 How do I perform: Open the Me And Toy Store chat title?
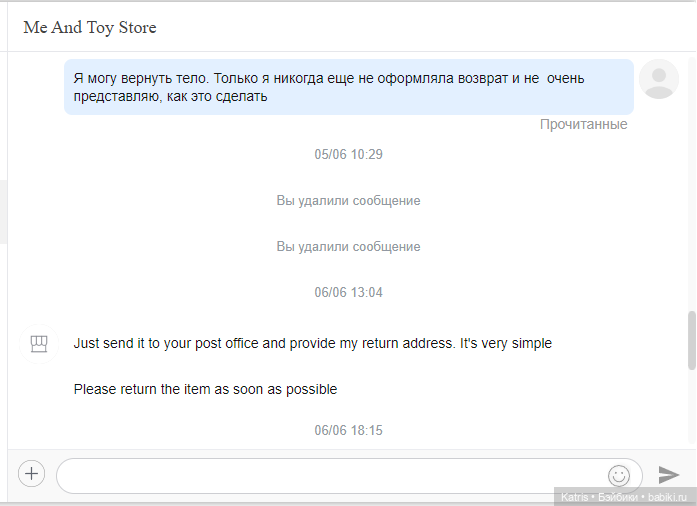(90, 28)
